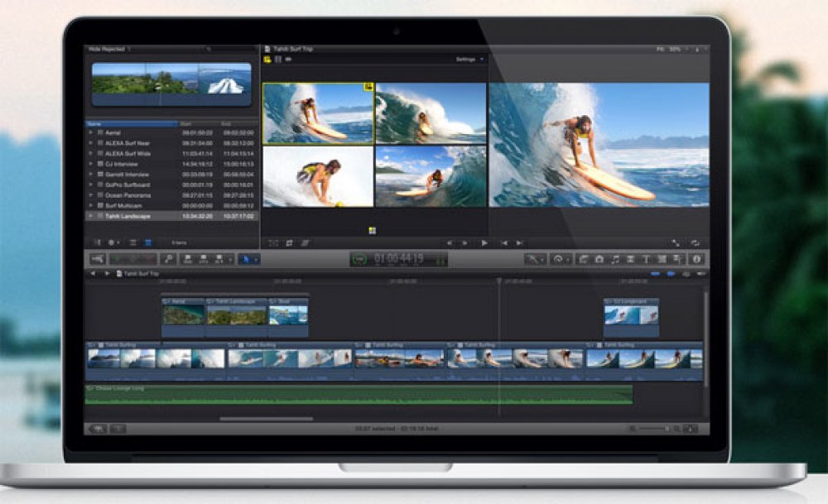Open the angle viewer Settings menu
828x504 pixels.
point(469,60)
